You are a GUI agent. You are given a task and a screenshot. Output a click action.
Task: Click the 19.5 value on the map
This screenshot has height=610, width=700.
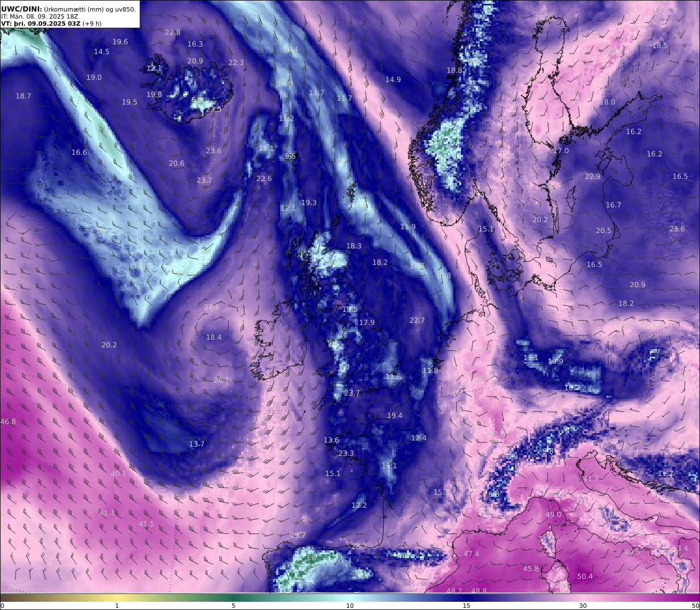[130, 102]
